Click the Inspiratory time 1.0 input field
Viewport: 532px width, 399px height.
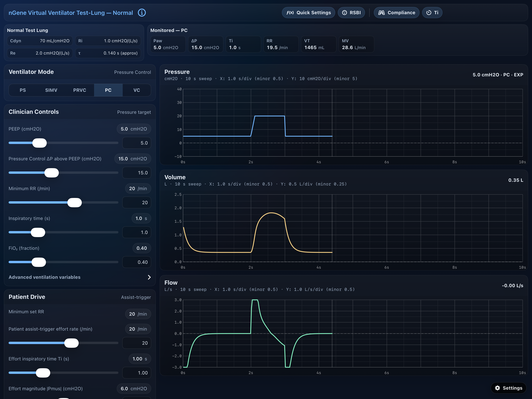click(x=137, y=232)
